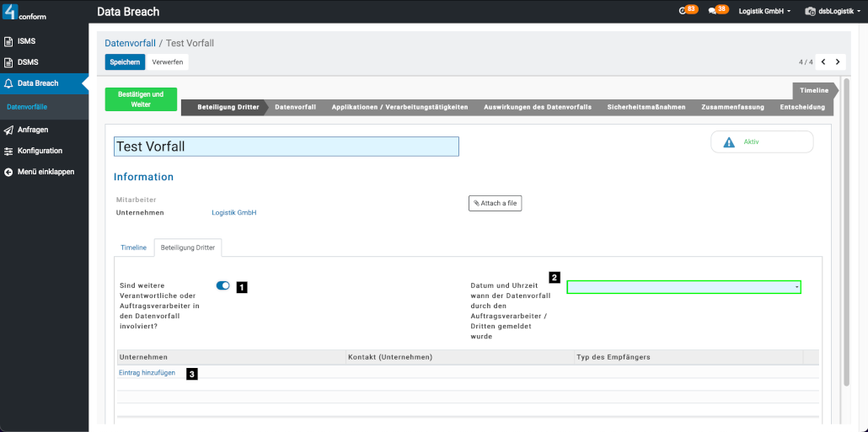Click the Speichern button
868x432 pixels.
tap(125, 62)
